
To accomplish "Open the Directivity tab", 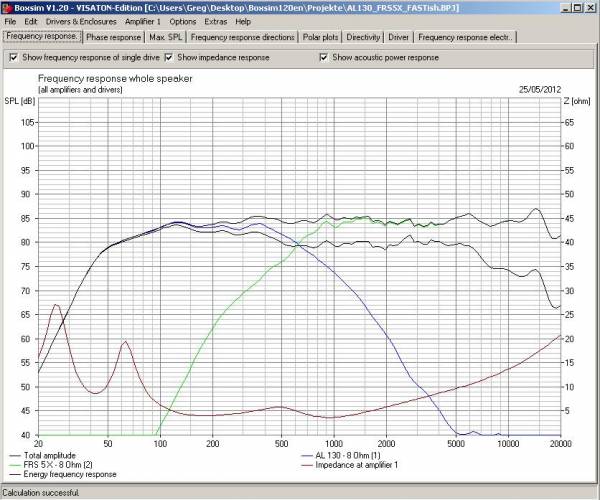I will click(363, 37).
